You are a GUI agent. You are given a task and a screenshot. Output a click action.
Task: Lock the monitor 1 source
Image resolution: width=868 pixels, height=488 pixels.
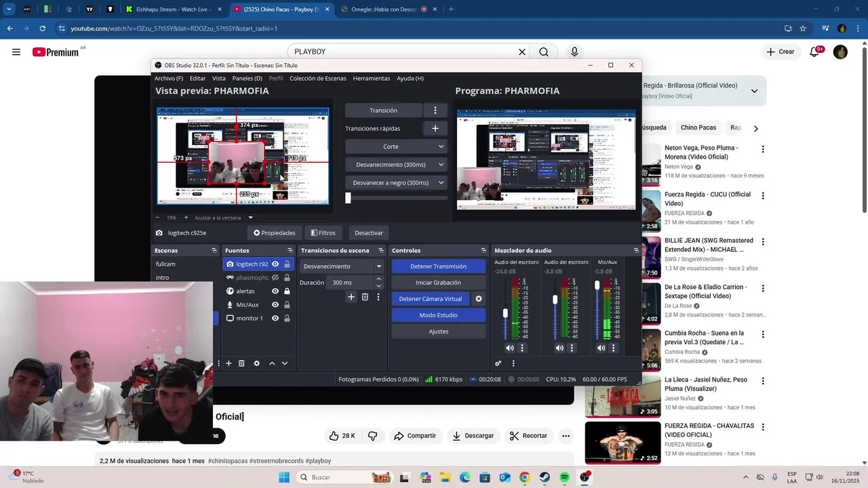click(287, 319)
